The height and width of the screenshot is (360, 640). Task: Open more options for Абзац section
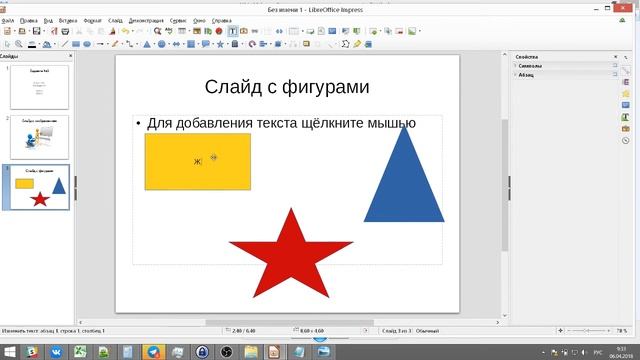click(x=615, y=75)
